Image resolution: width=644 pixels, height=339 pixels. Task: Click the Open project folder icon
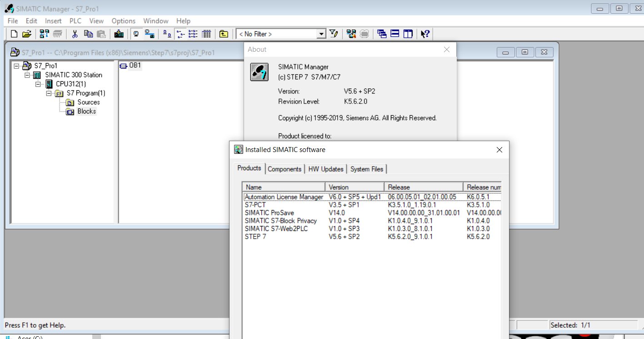(27, 34)
